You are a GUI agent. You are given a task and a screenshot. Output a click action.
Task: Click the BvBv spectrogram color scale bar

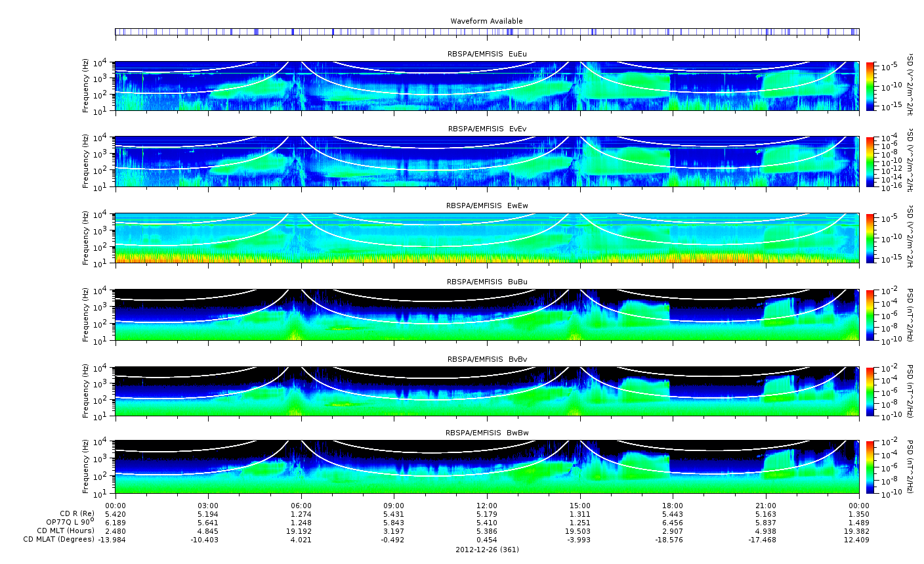click(870, 391)
